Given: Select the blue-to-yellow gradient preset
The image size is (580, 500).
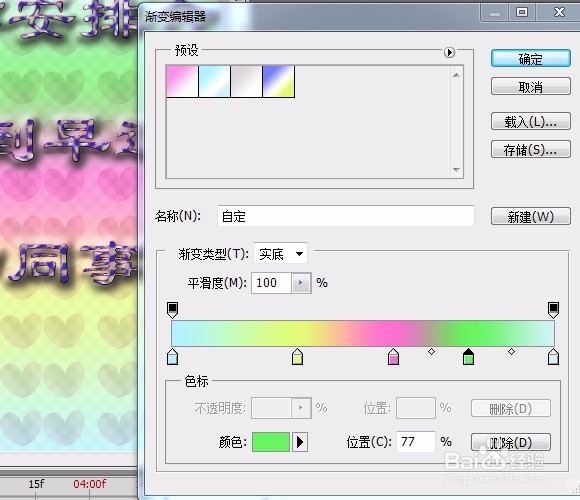Looking at the screenshot, I should tap(279, 81).
